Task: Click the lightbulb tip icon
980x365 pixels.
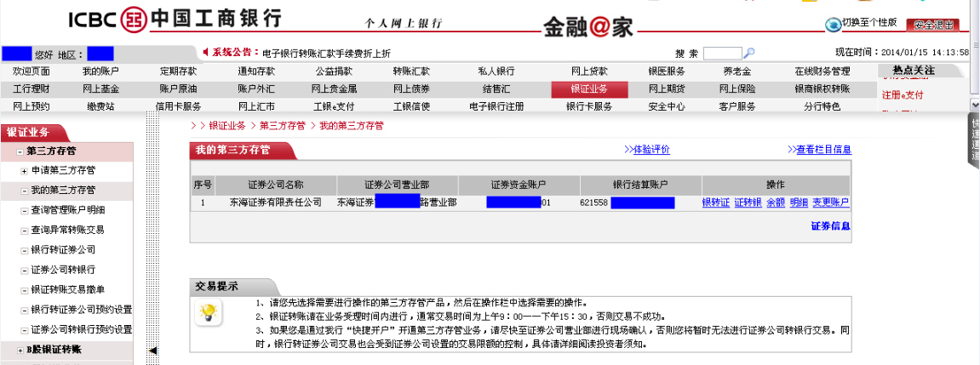Action: point(208,312)
